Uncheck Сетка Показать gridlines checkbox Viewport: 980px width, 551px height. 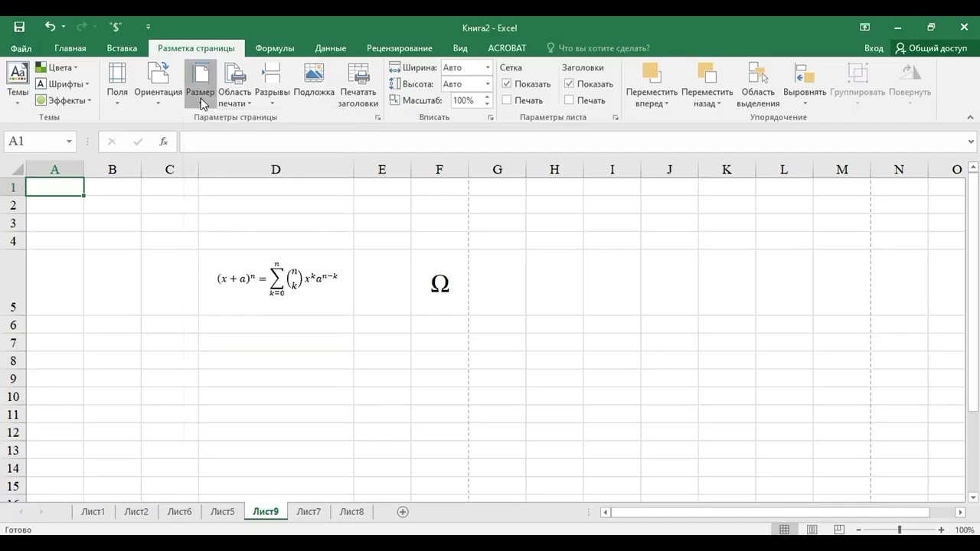(506, 83)
